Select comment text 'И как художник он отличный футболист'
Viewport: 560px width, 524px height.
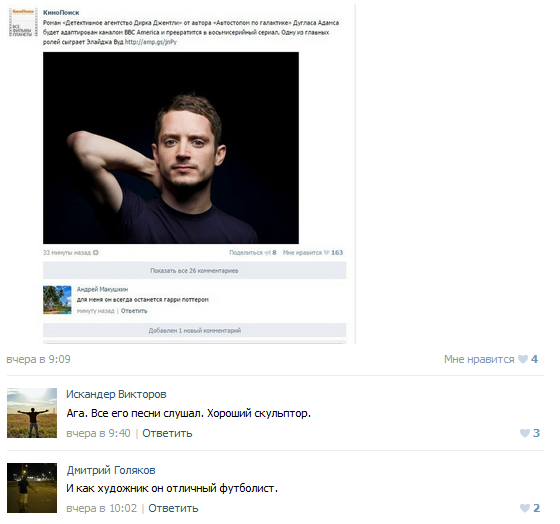coord(172,488)
